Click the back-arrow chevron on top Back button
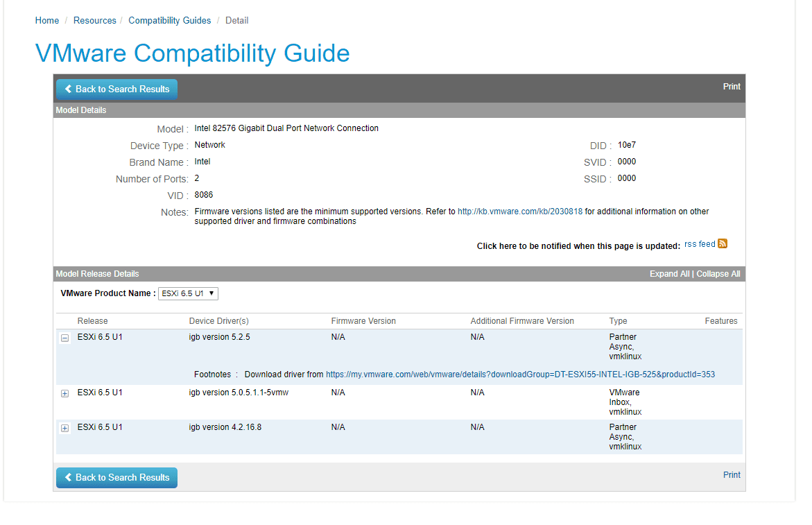Viewport: 812px width, 525px height. (67, 89)
